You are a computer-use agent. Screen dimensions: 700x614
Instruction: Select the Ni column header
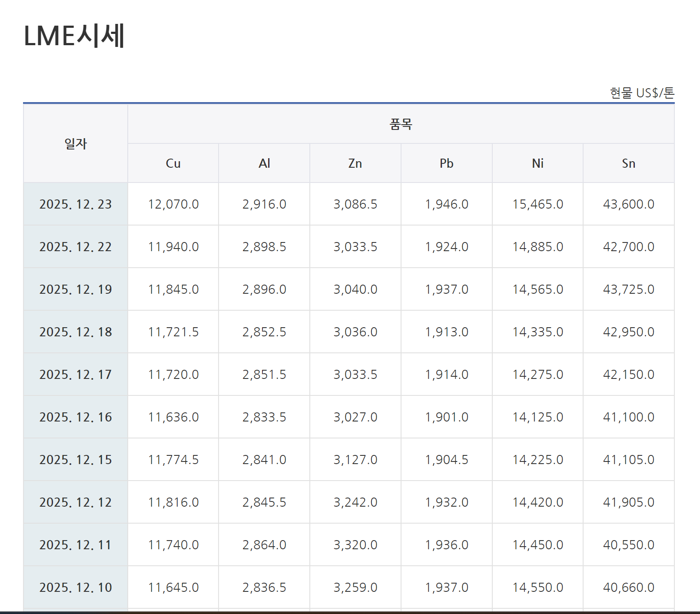click(537, 163)
